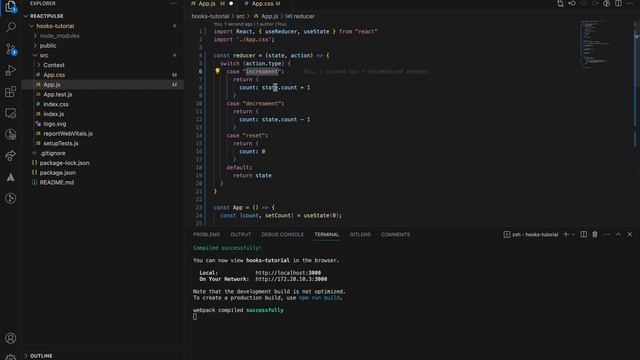This screenshot has width=640, height=360.
Task: Maximize the panel with the up chevron
Action: point(618,234)
